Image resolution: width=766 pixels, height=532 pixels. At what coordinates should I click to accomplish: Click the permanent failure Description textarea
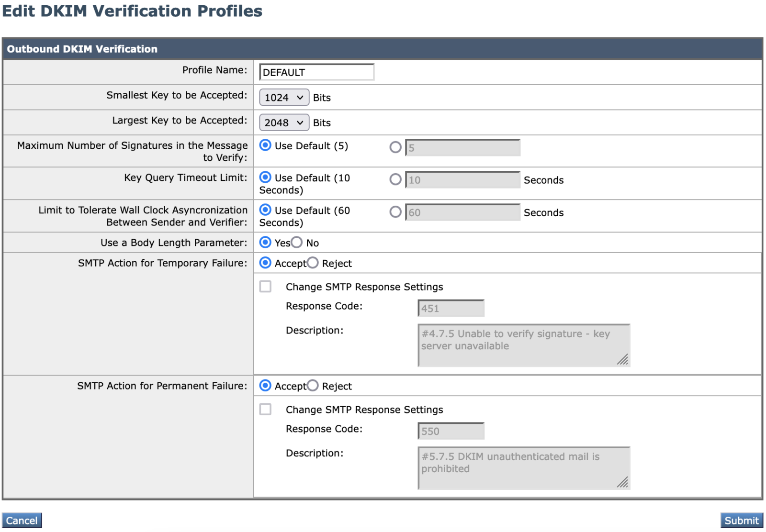pos(524,468)
